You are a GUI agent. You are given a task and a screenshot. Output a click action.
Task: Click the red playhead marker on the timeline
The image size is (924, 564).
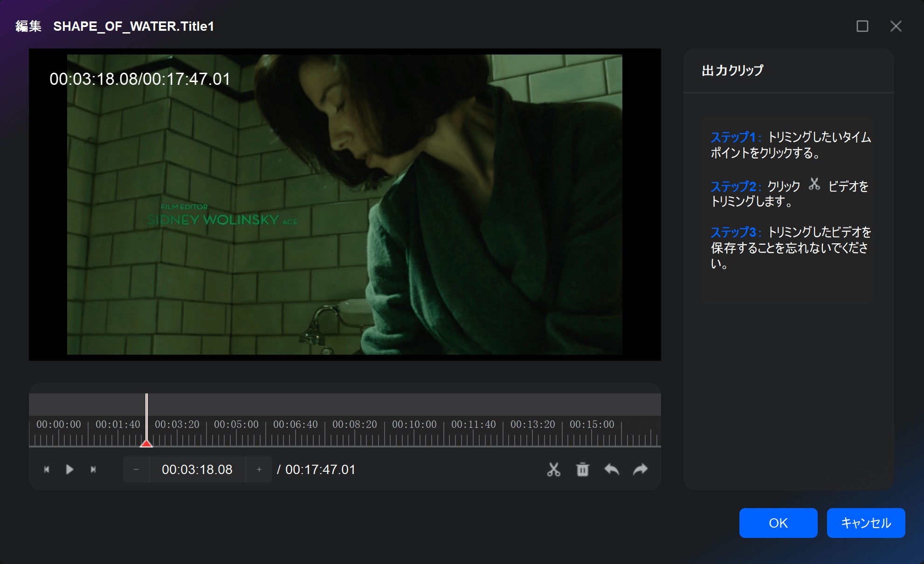[x=146, y=443]
